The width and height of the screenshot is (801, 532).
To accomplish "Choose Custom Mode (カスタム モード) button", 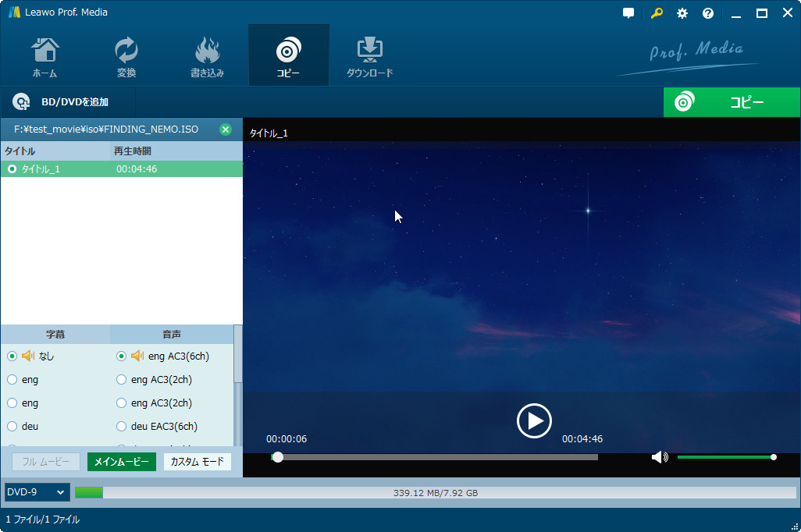I will pos(198,462).
